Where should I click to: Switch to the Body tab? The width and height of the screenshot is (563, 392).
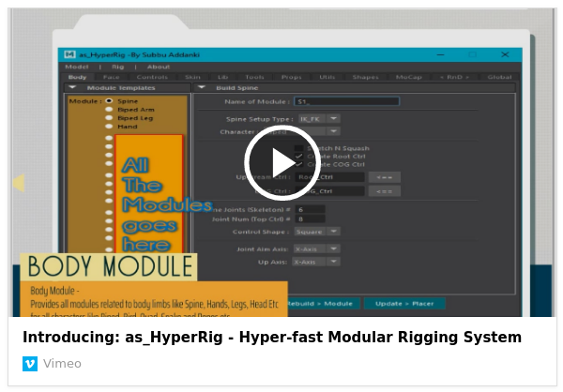[77, 77]
